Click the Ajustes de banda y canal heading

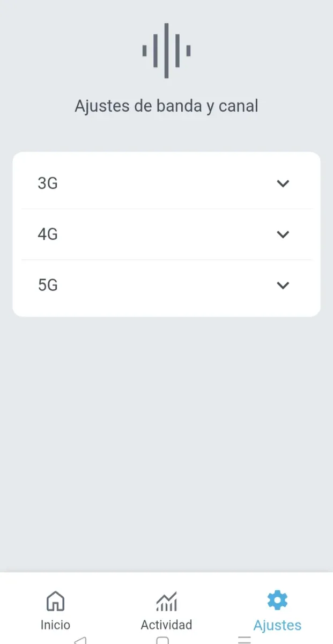[166, 106]
